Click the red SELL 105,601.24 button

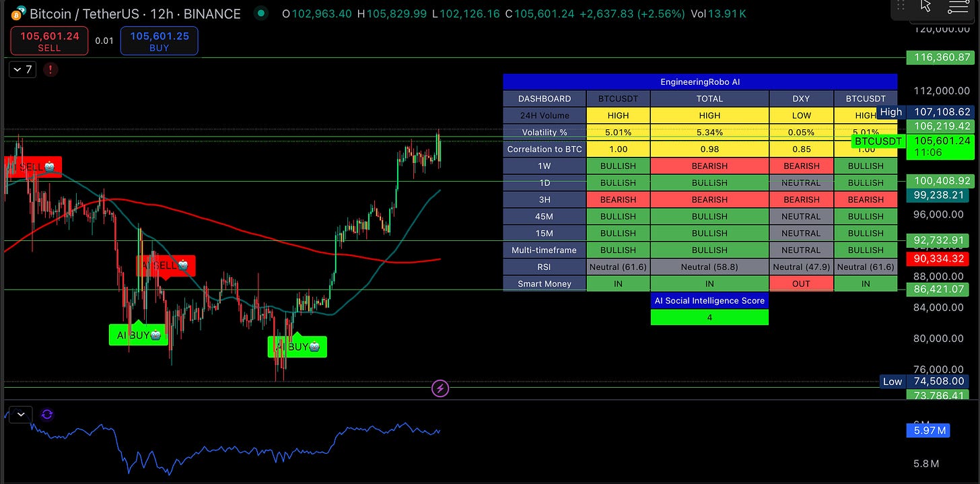49,41
